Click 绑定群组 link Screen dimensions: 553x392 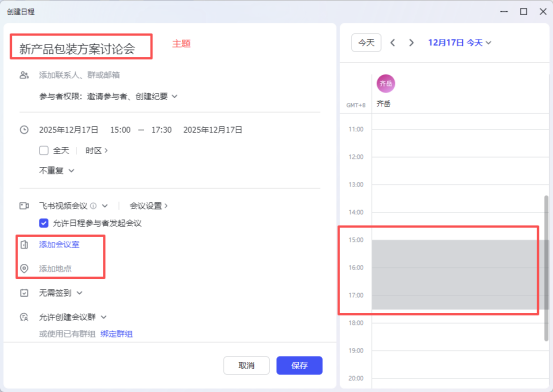(x=116, y=334)
